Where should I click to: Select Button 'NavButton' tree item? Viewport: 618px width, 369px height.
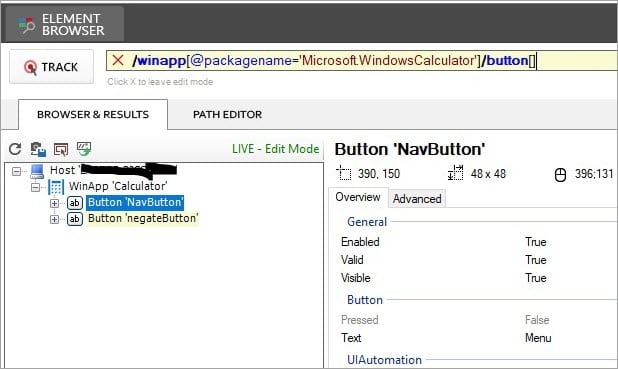135,202
